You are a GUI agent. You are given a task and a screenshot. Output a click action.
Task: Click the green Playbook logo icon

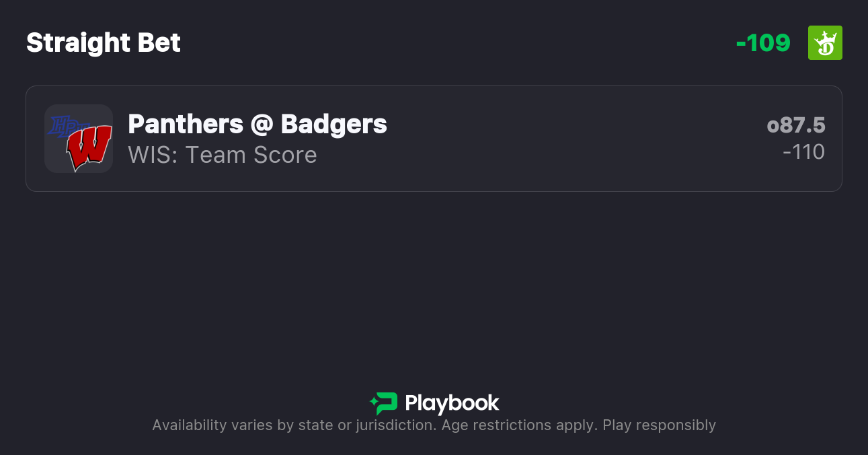[384, 403]
